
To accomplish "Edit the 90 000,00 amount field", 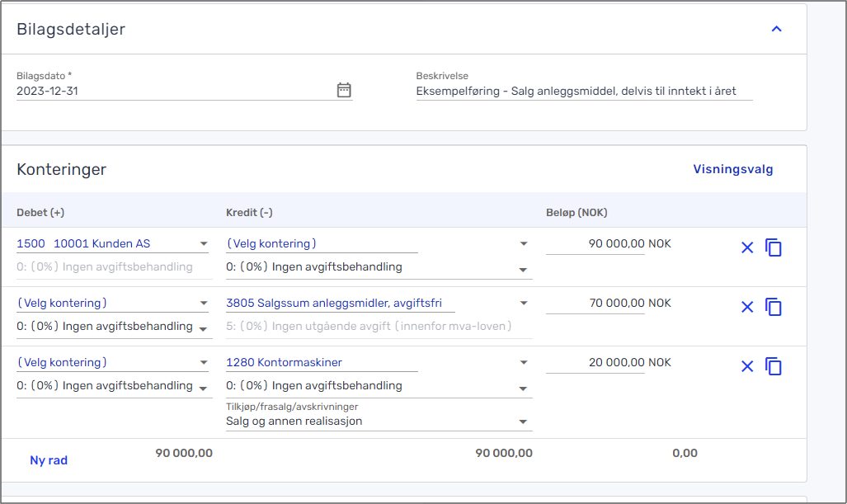I will coord(595,244).
